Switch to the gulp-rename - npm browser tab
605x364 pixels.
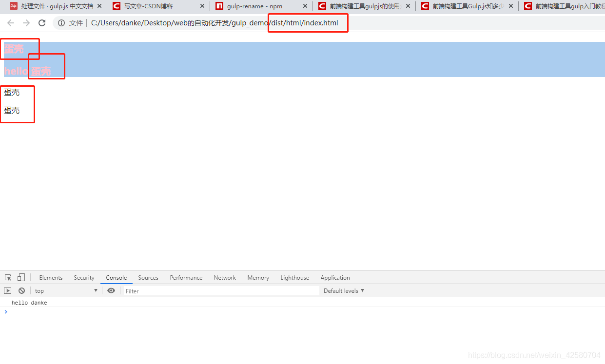coord(261,6)
